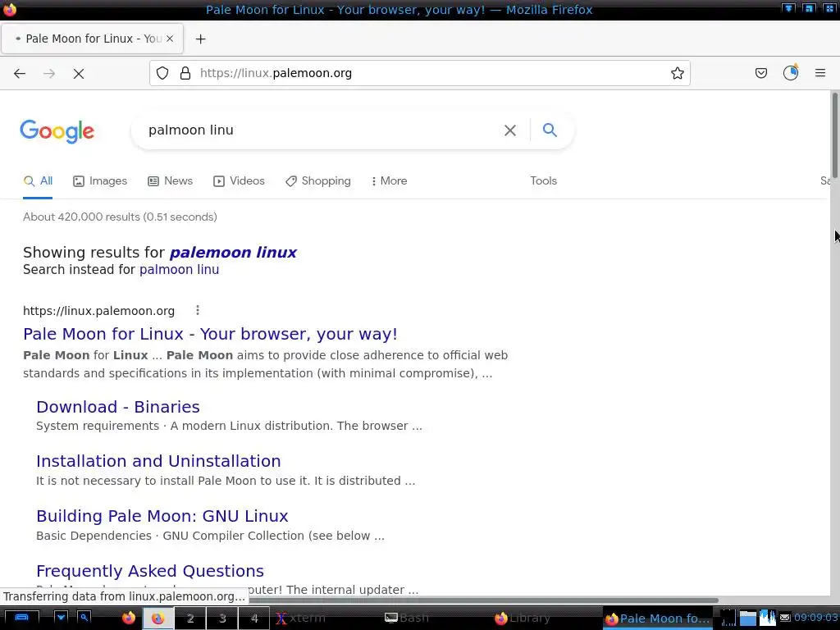Switch to workspace 3 in pager
This screenshot has height=630, width=840.
[222, 619]
